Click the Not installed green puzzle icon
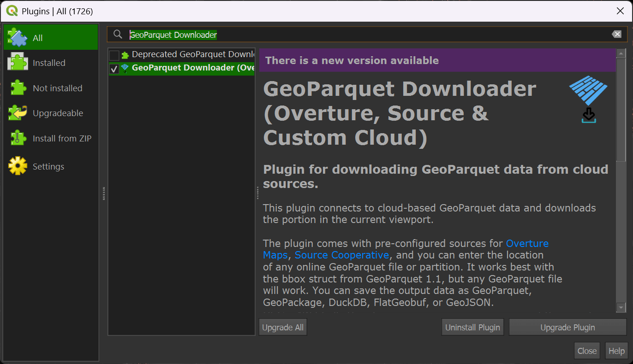Image resolution: width=633 pixels, height=364 pixels. 18,88
